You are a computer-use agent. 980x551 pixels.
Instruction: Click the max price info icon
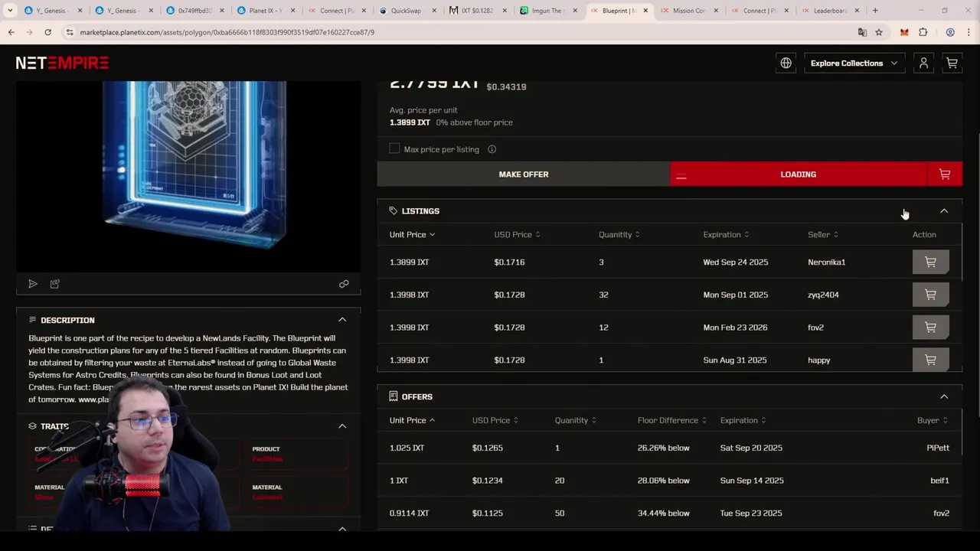click(492, 149)
